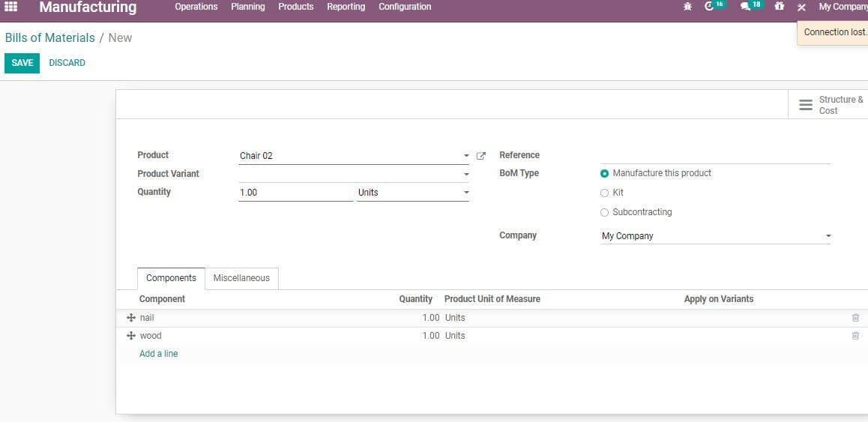Click the Quantity column header
The width and height of the screenshot is (868, 422).
416,299
